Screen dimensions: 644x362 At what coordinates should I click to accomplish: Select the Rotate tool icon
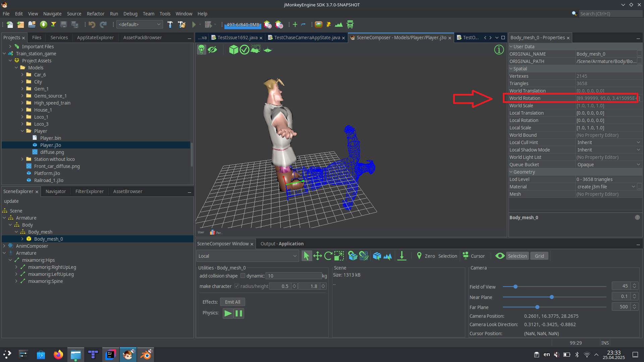[x=328, y=256]
